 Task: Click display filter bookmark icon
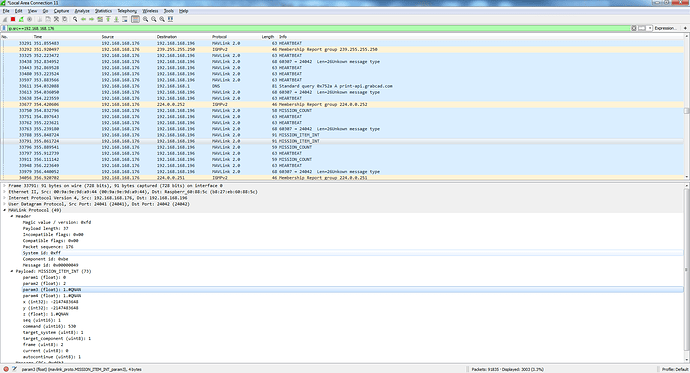click(x=4, y=28)
